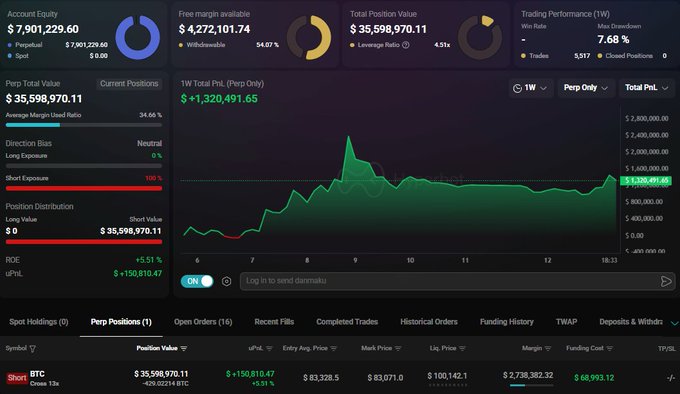Screen dimensions: 680x394
Task: Sort by Margin column icon
Action: click(548, 348)
